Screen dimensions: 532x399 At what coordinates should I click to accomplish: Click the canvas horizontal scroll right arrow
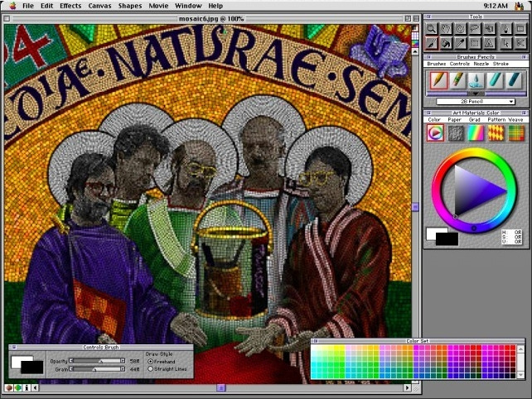point(408,387)
